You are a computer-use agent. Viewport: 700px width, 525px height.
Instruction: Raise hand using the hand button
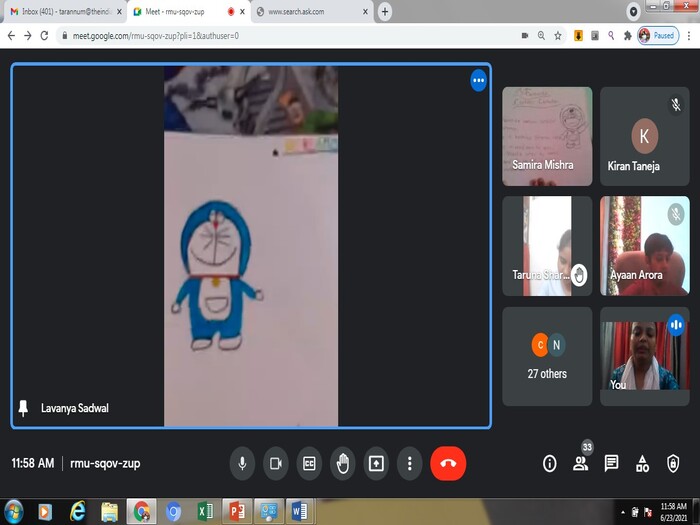(x=342, y=463)
